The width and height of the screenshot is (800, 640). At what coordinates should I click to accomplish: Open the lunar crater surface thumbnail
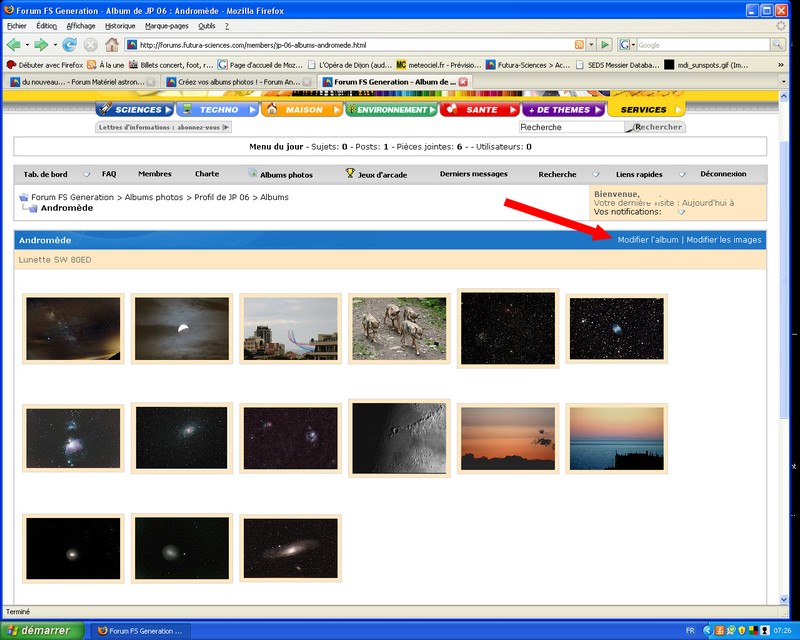[399, 438]
